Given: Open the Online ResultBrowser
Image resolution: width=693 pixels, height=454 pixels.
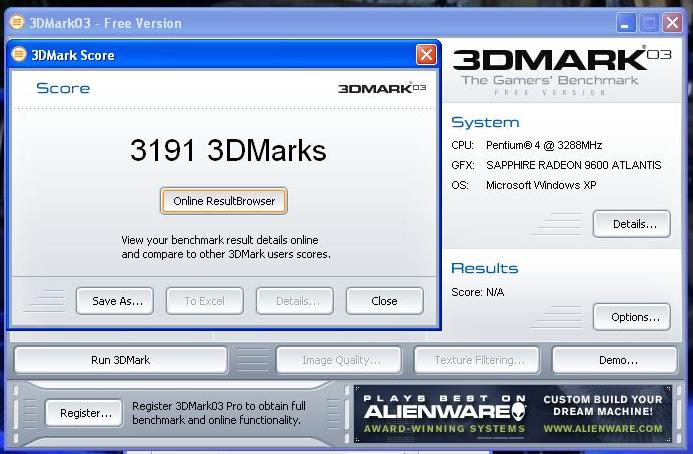Looking at the screenshot, I should [224, 201].
